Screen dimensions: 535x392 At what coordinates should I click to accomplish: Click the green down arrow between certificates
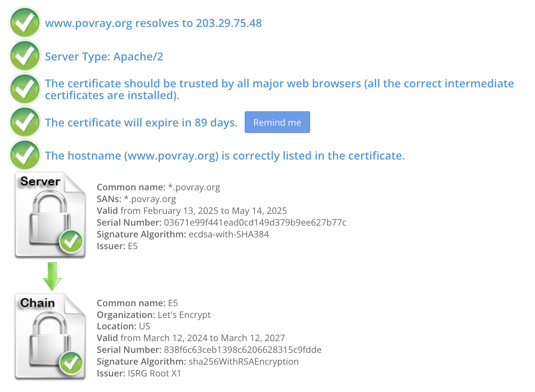coord(52,276)
